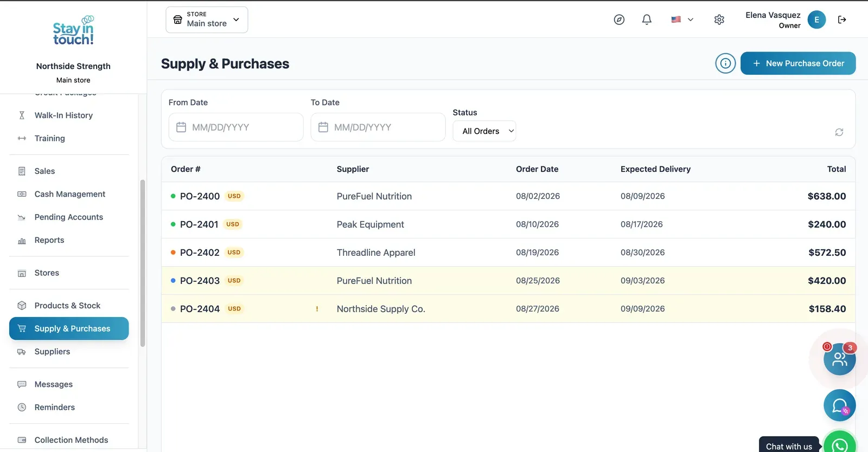The height and width of the screenshot is (452, 868).
Task: Click the sidebar vertical scrollbar
Action: click(x=143, y=263)
